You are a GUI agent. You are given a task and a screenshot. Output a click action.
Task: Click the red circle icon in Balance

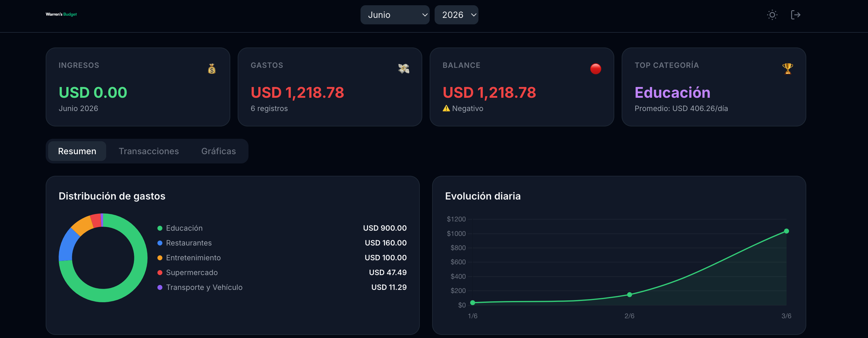click(595, 69)
